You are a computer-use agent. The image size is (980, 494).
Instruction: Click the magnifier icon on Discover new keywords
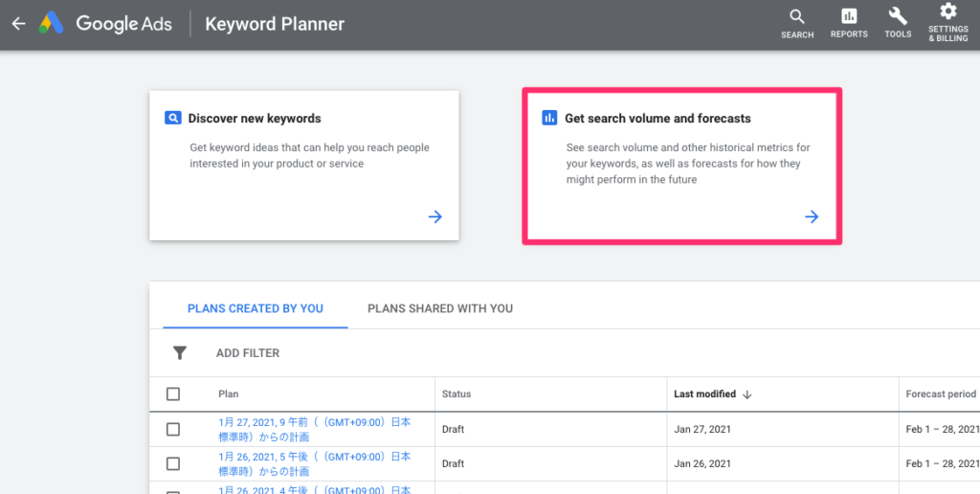(x=172, y=118)
